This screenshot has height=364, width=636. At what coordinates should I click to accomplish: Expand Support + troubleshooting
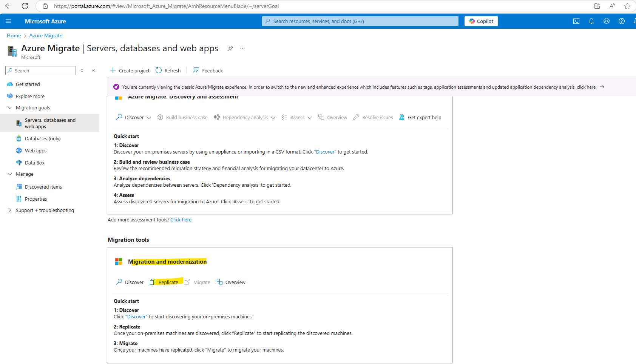click(x=10, y=210)
